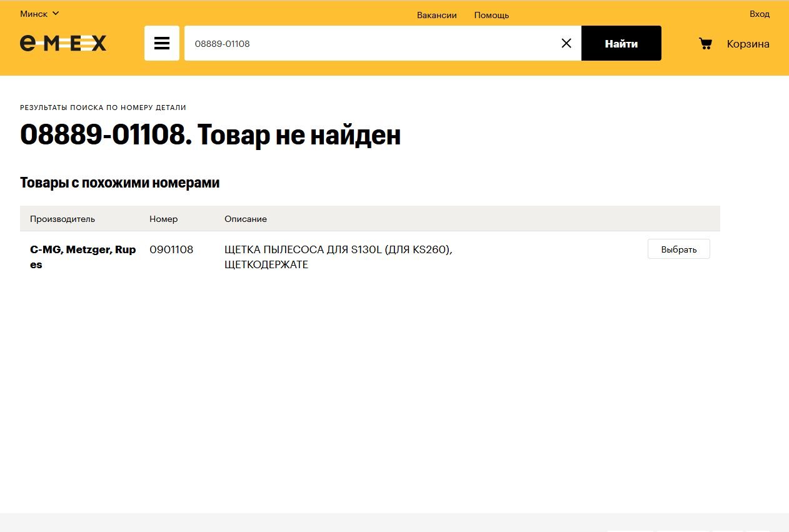Expand the Минск city selector
The width and height of the screenshot is (789, 532).
[39, 14]
